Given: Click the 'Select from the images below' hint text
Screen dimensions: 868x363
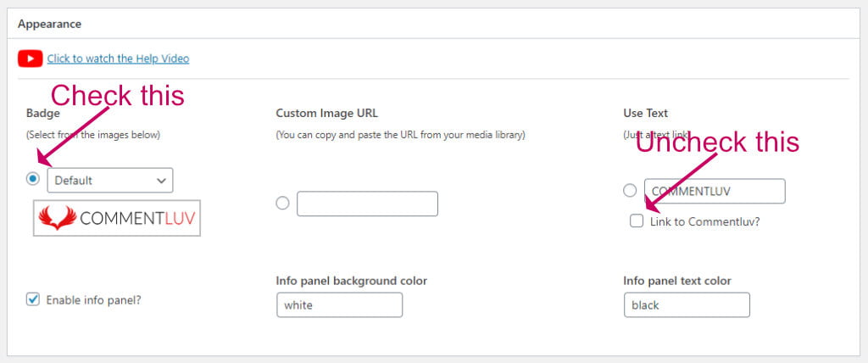Looking at the screenshot, I should coord(93,135).
